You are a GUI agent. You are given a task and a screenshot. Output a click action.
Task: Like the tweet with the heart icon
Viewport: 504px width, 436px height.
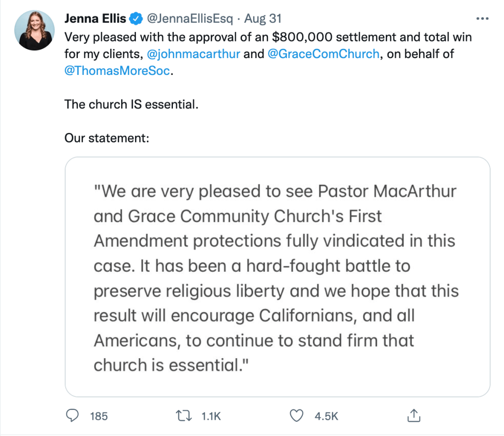tap(296, 416)
